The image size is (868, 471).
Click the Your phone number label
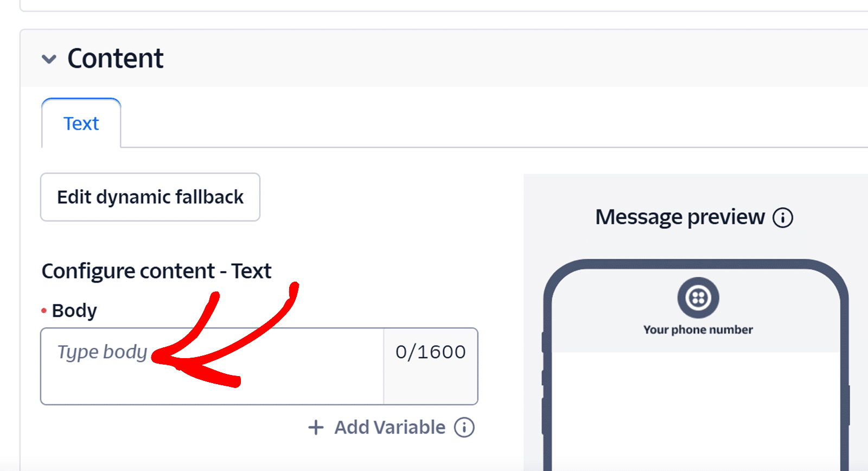click(698, 329)
